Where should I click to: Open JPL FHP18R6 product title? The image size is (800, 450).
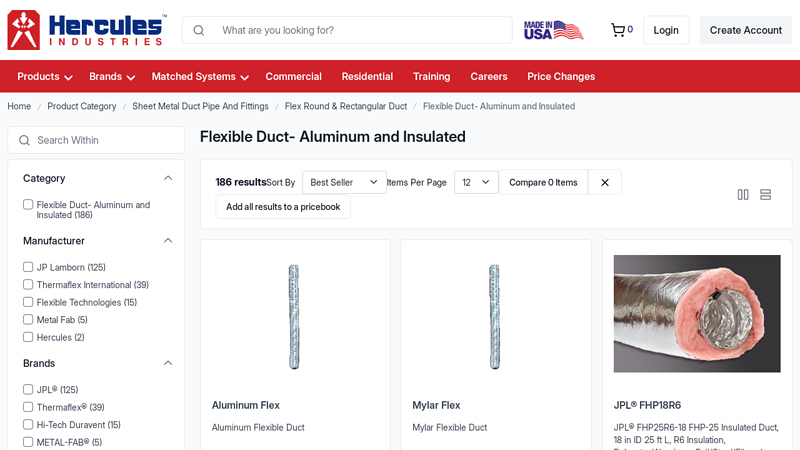(x=647, y=405)
